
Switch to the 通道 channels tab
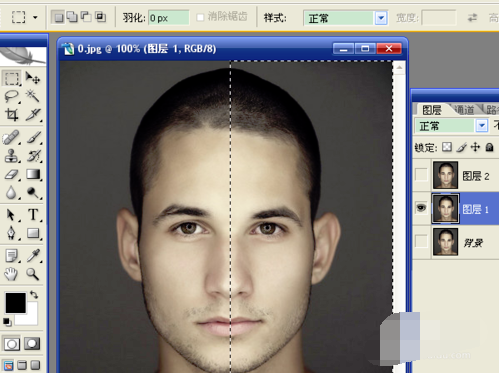coord(464,110)
